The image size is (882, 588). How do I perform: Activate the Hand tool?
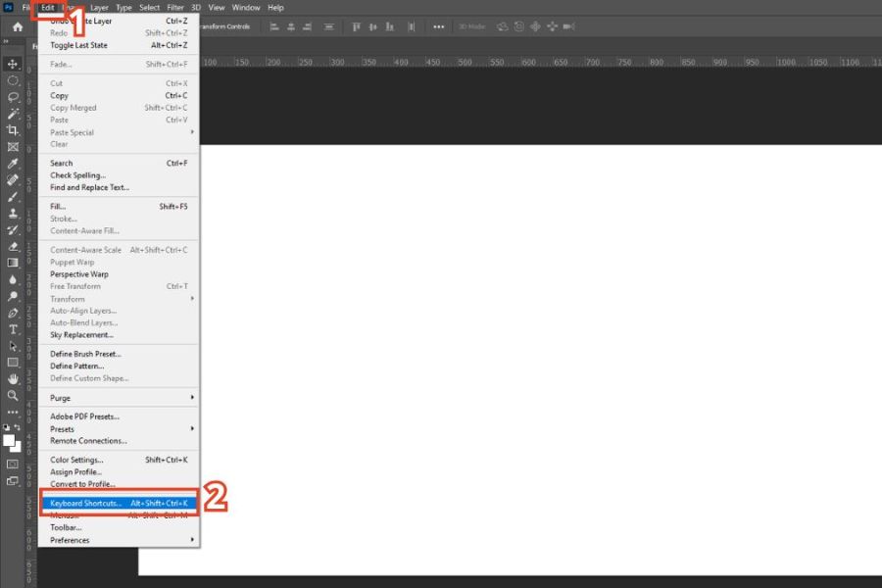pyautogui.click(x=13, y=379)
